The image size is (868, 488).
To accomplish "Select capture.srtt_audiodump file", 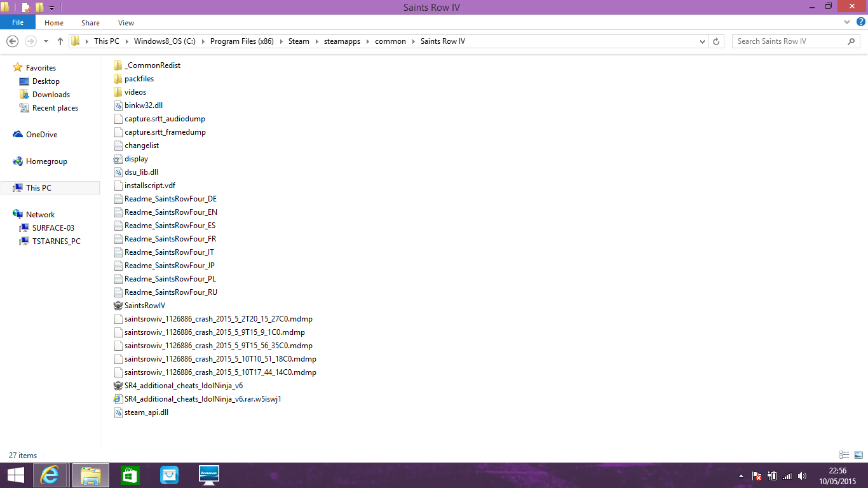I will [165, 119].
